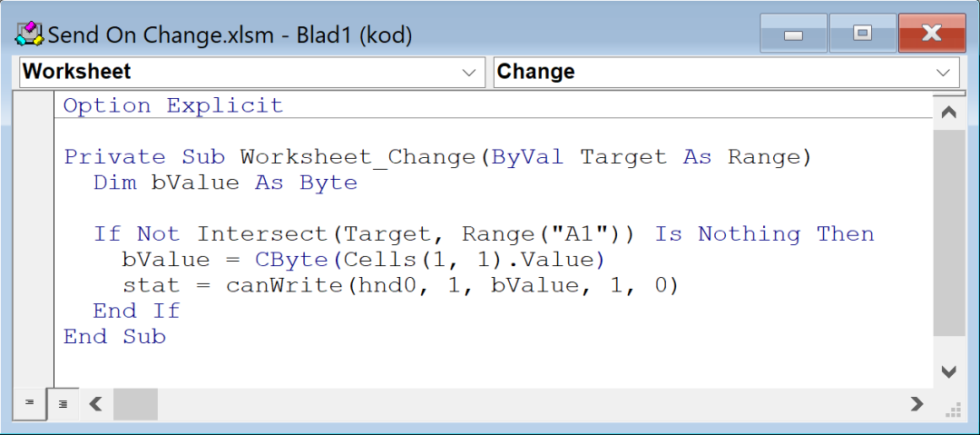Open the Change procedure dropdown
980x435 pixels.
click(943, 73)
